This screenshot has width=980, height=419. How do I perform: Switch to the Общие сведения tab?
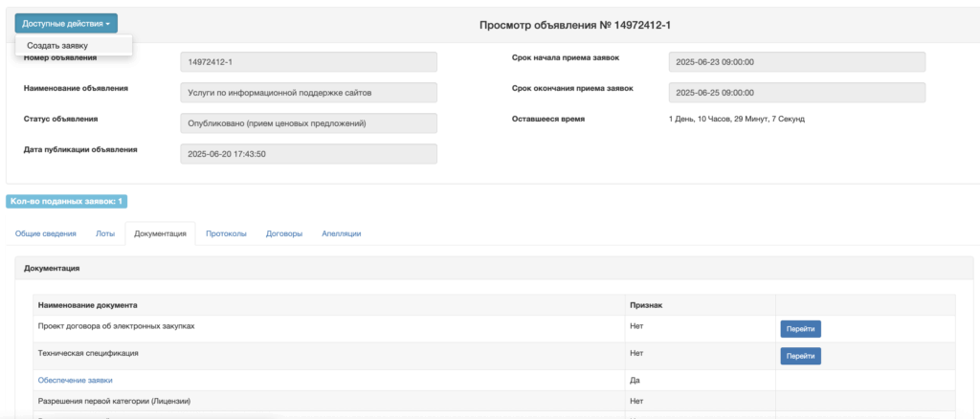tap(44, 233)
